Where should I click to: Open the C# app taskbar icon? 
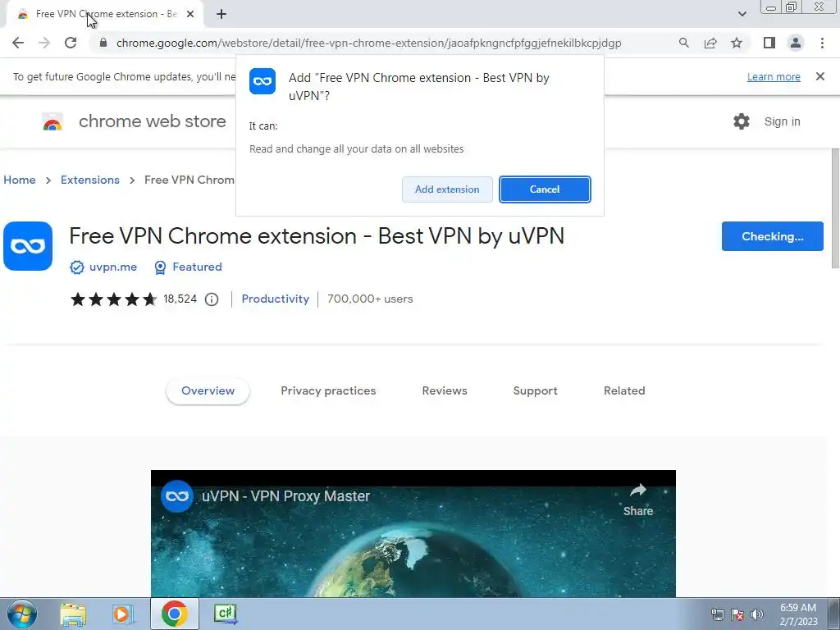tap(226, 614)
